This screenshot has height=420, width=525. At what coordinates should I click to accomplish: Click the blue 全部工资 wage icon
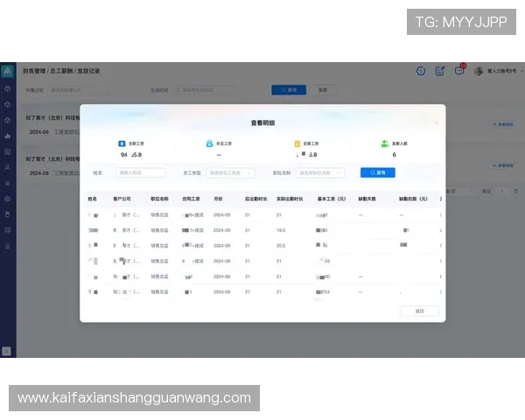(x=122, y=143)
